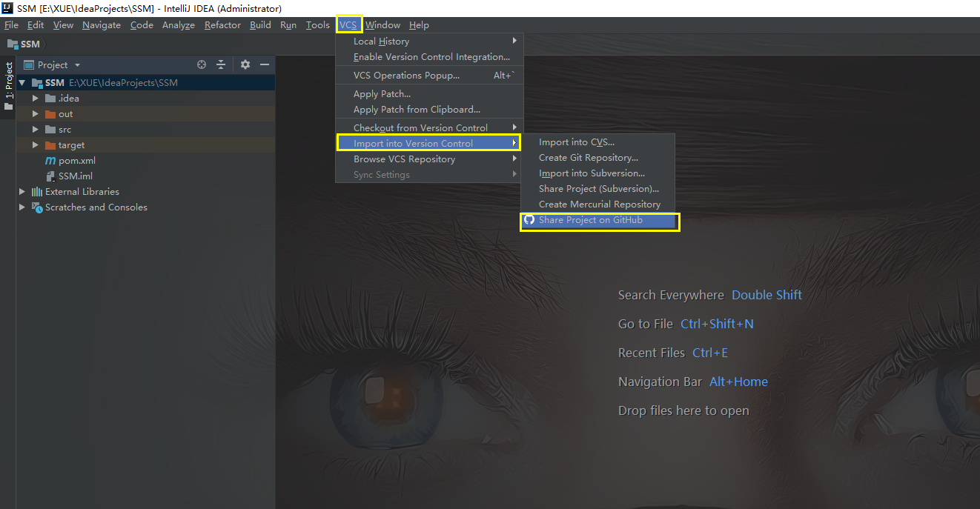This screenshot has width=980, height=509.
Task: Expand the target folder
Action: pos(36,145)
